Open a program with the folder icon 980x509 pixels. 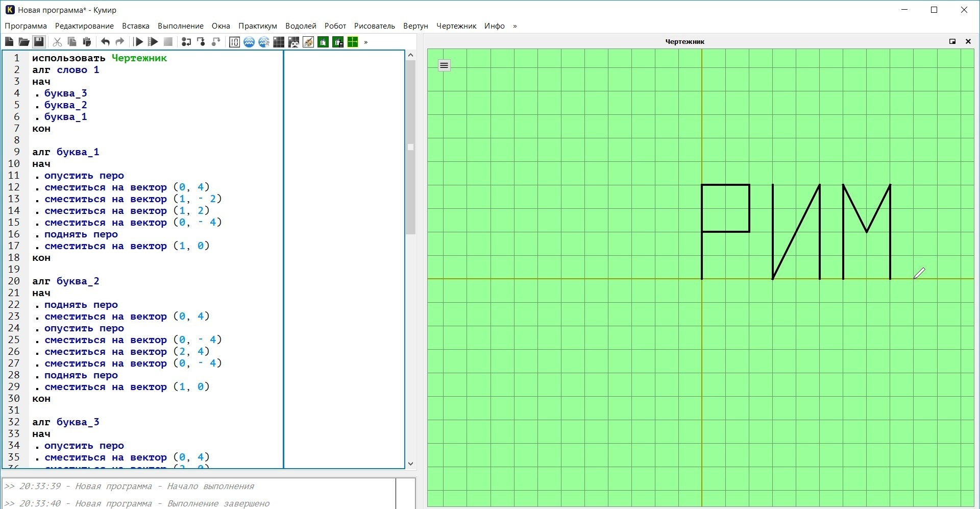tap(23, 42)
